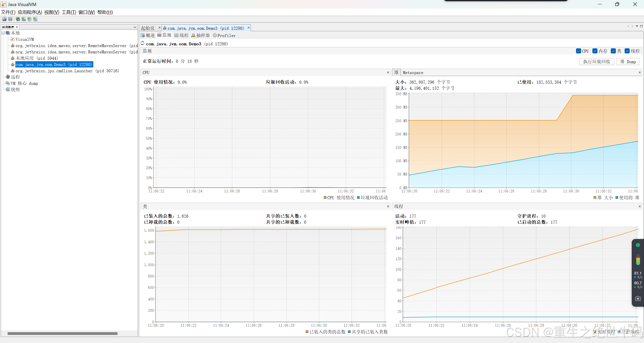Image resolution: width=644 pixels, height=343 pixels.
Task: Click the applications panel horizontal scrollbar
Action: coord(62,333)
